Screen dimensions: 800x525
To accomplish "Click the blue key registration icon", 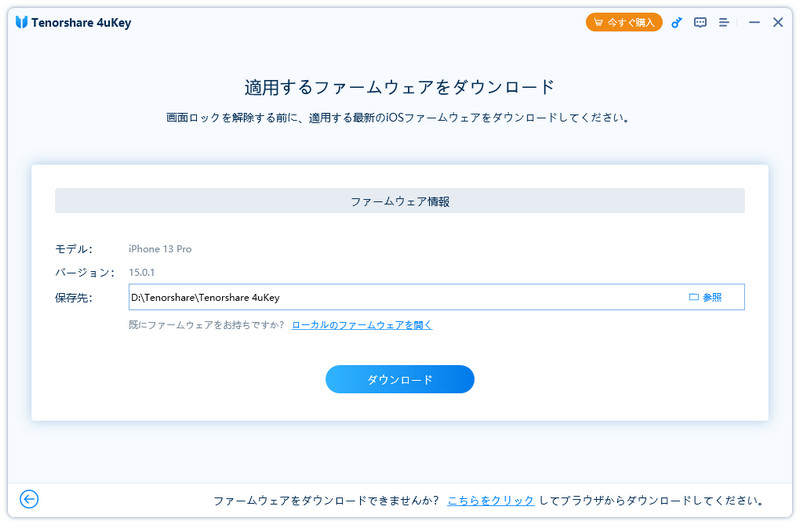I will [x=676, y=22].
